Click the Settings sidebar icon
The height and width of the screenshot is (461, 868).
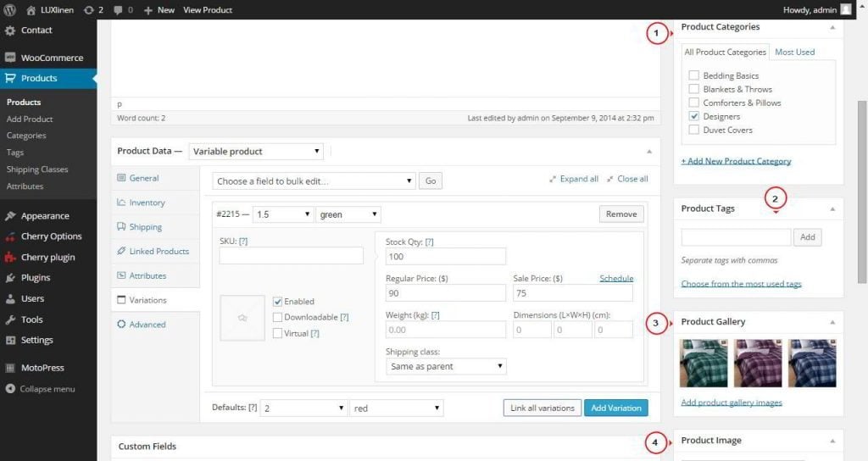pyautogui.click(x=10, y=340)
